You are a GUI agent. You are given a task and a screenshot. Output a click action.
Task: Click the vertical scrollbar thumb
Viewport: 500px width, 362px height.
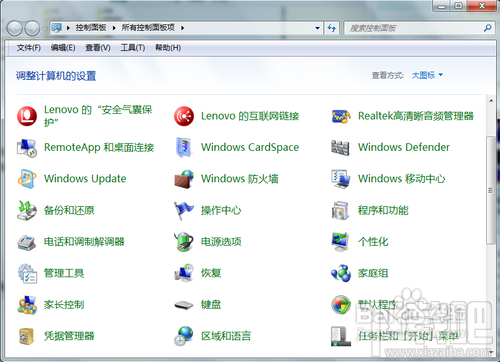coord(490,190)
